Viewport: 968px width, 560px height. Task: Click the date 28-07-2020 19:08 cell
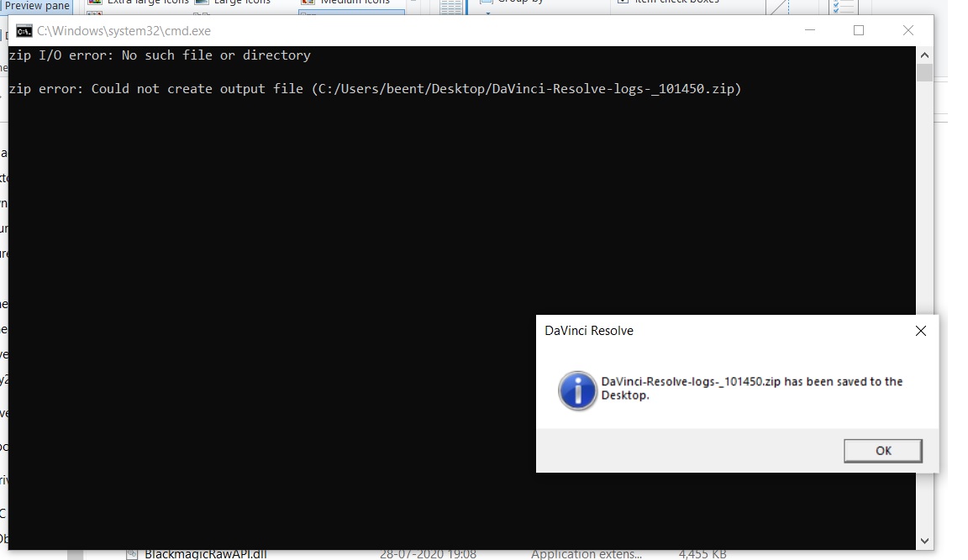pyautogui.click(x=428, y=554)
